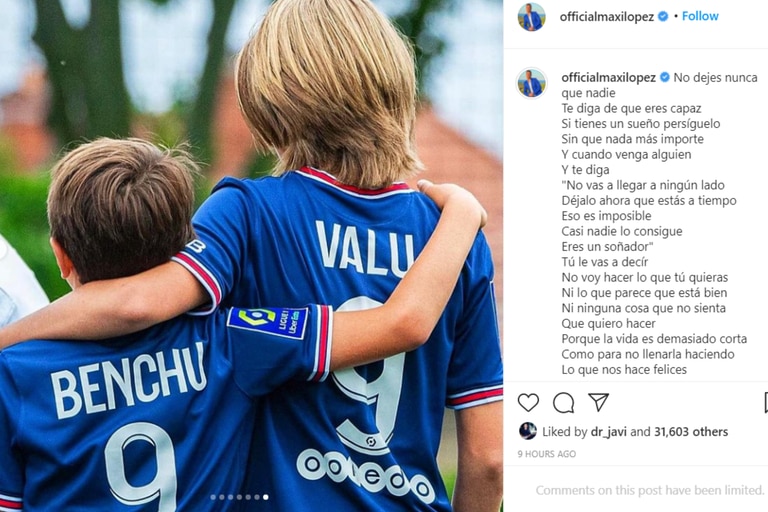768x512 pixels.
Task: Share the post using the paper plane icon
Action: click(599, 402)
